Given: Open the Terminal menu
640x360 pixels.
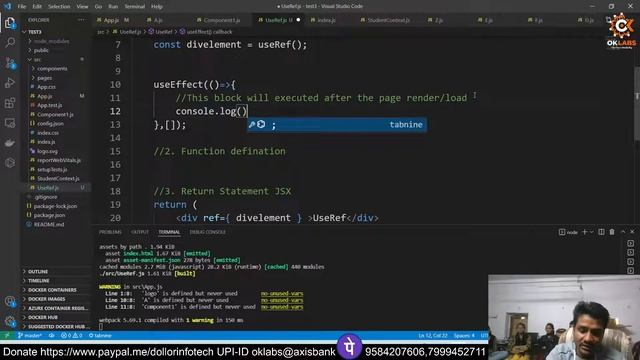Looking at the screenshot, I should coord(134,7).
